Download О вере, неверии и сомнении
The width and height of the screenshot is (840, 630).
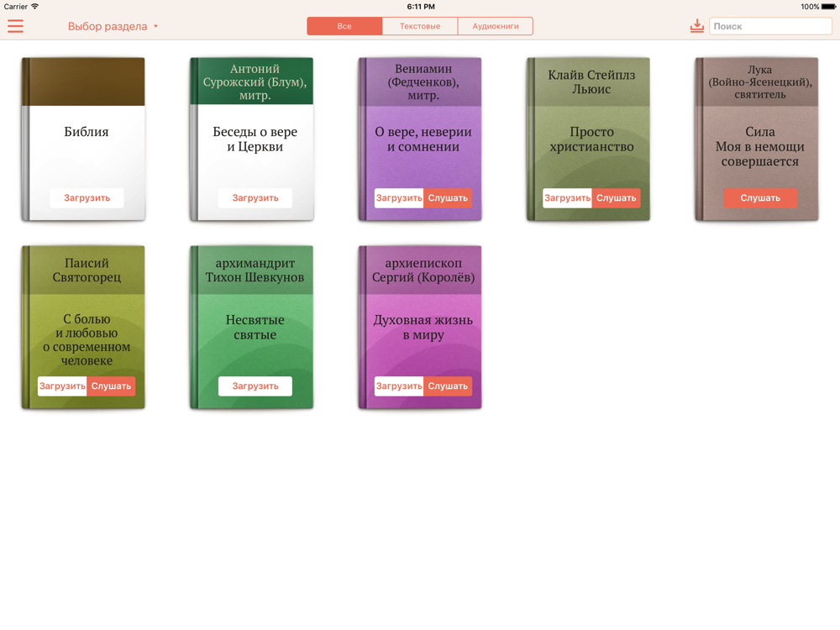399,197
